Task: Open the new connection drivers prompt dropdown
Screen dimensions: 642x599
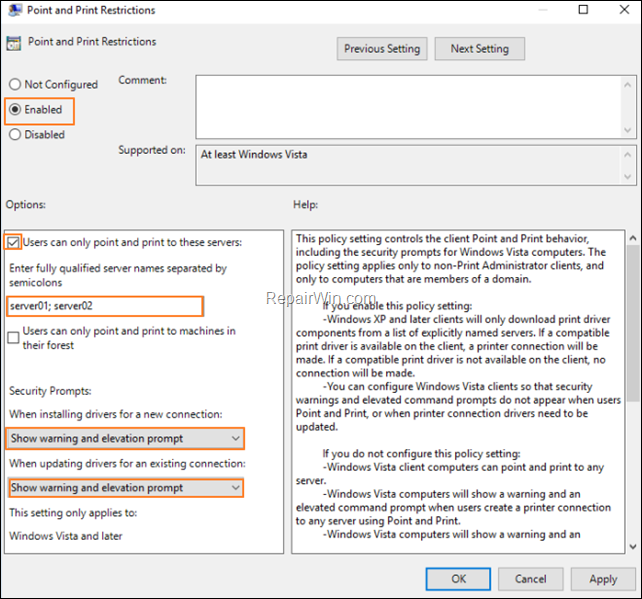Action: click(x=125, y=439)
